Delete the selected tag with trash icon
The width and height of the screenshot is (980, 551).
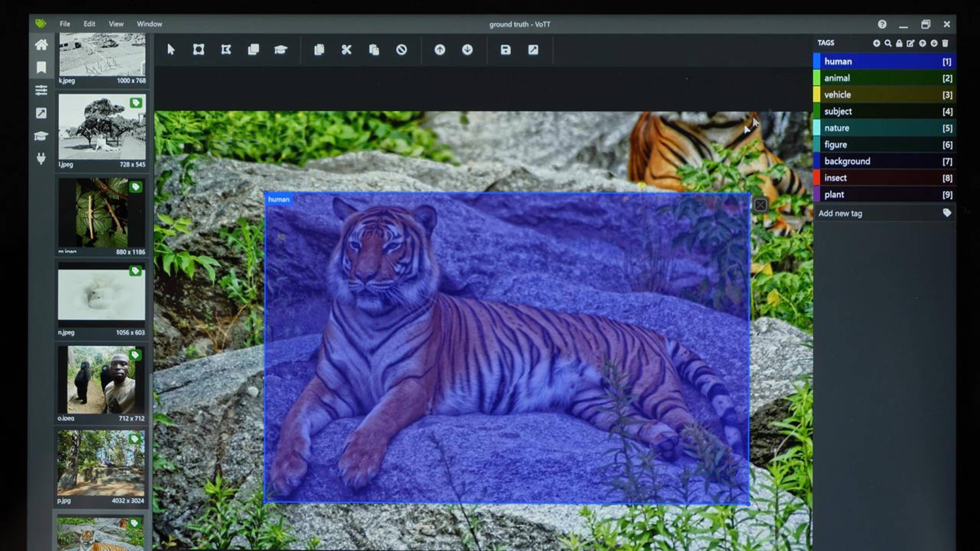pyautogui.click(x=945, y=43)
